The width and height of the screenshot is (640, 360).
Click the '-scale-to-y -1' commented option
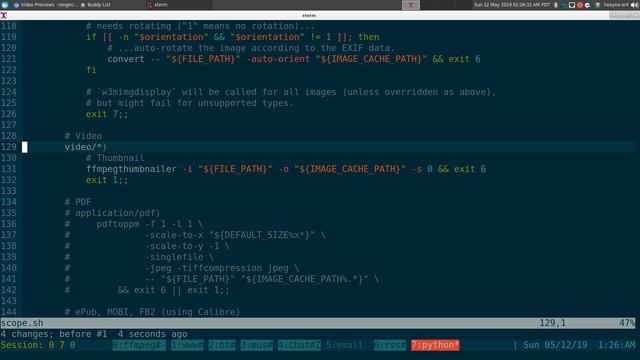[x=182, y=246]
